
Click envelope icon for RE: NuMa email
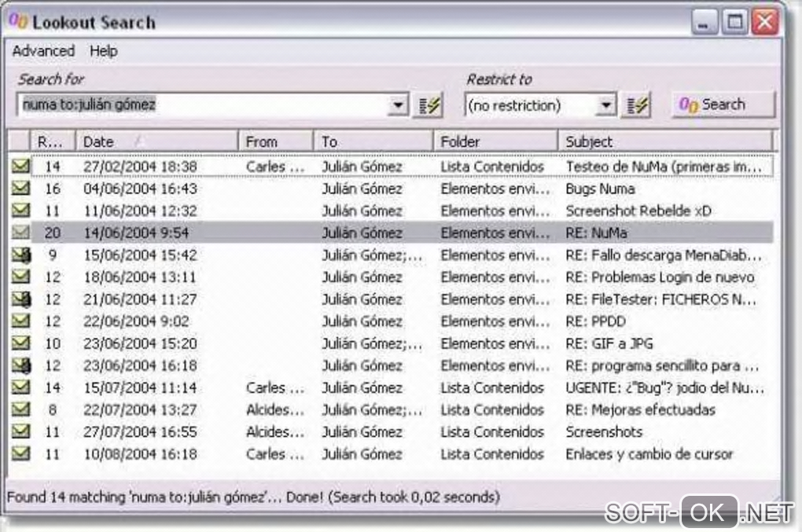20,232
